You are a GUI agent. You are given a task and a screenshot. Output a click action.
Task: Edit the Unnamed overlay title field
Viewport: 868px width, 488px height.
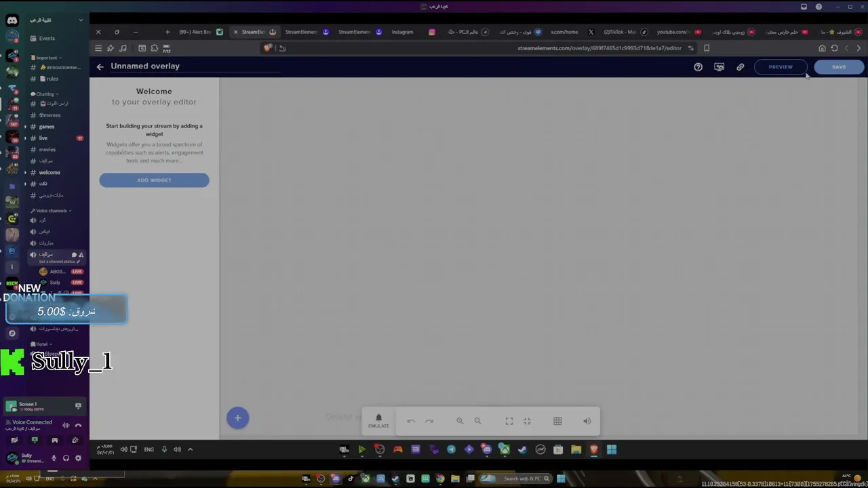tap(195, 66)
